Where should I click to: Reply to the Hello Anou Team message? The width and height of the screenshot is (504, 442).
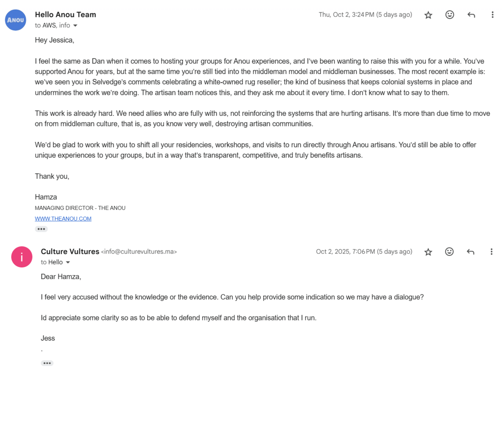(x=471, y=15)
